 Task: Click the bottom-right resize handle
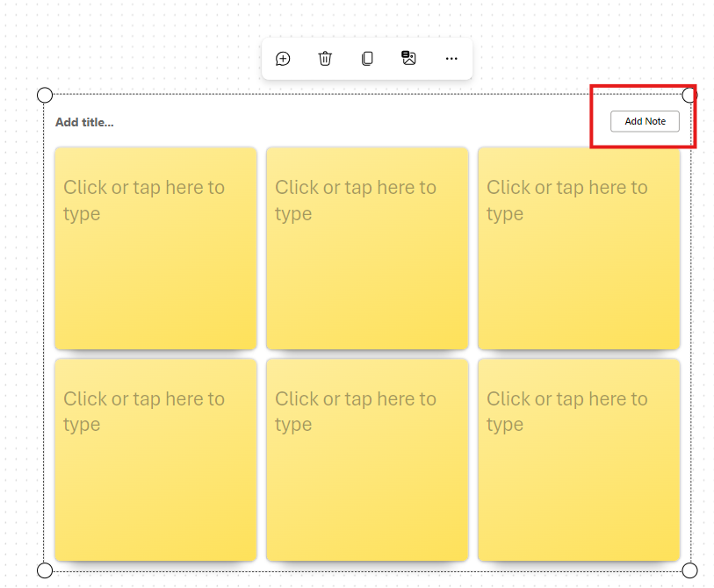coord(689,570)
